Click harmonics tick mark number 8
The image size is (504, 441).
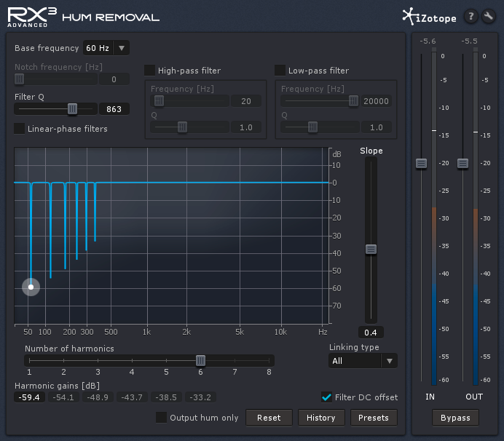coord(269,372)
